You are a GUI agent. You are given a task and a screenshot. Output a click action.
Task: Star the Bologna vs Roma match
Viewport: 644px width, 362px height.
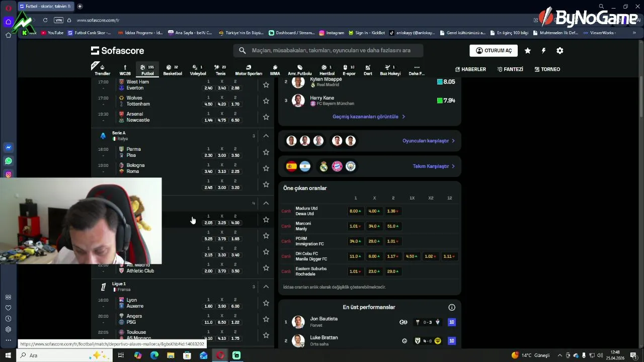[x=266, y=168]
